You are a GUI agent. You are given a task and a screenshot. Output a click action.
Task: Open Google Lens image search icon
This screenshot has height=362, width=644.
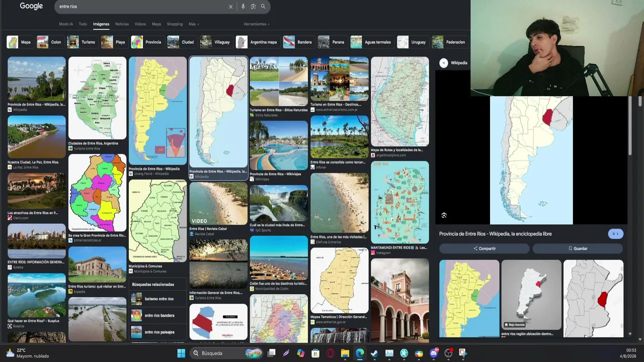pos(253,7)
